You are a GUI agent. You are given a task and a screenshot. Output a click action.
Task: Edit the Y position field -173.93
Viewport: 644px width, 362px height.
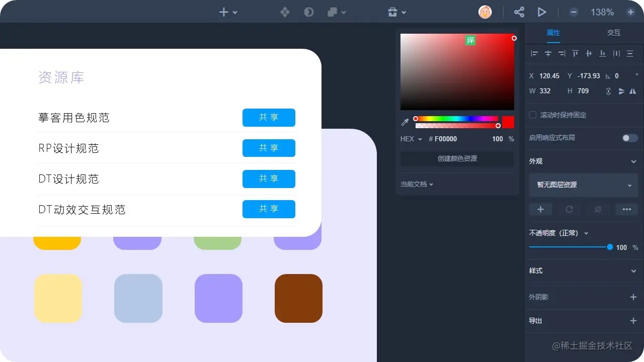click(589, 76)
